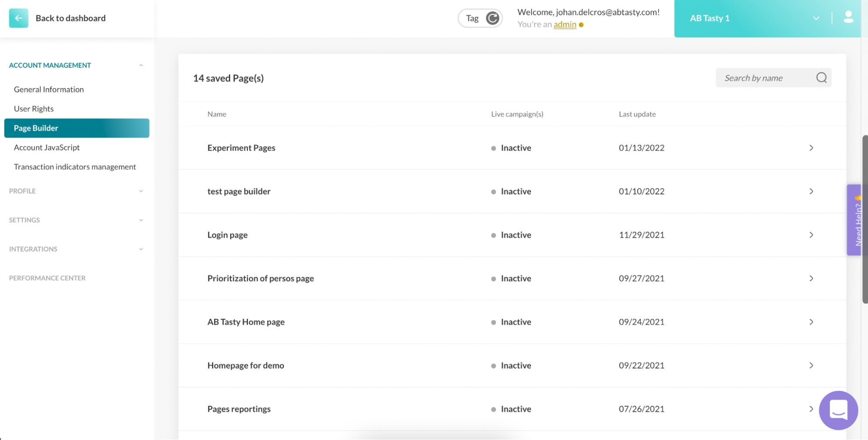Click date 01/13/2022
The image size is (868, 440).
click(x=641, y=148)
